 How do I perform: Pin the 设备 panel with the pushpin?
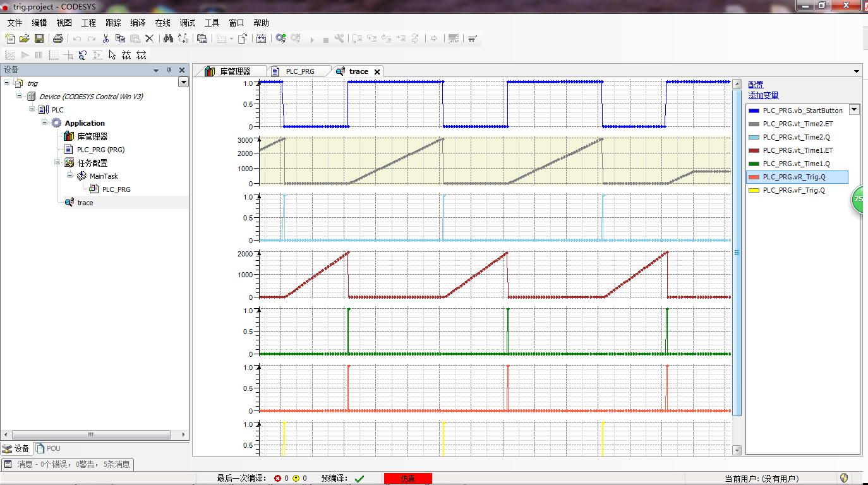(x=169, y=70)
